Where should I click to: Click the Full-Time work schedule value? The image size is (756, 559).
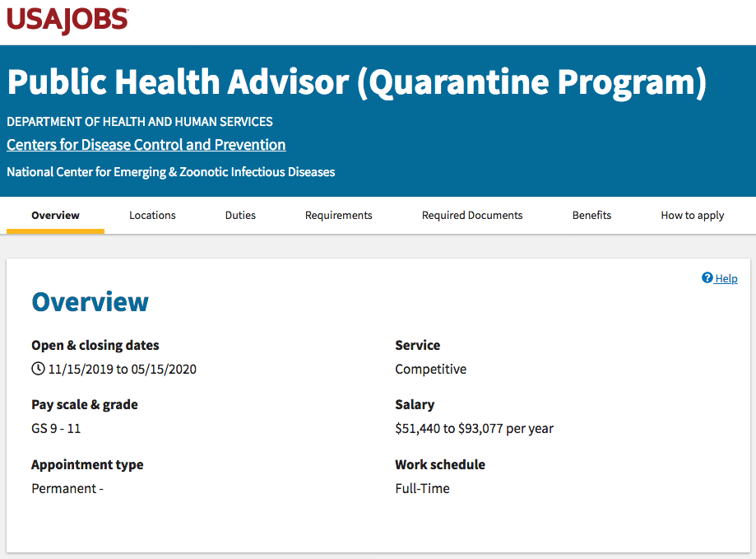coord(422,488)
